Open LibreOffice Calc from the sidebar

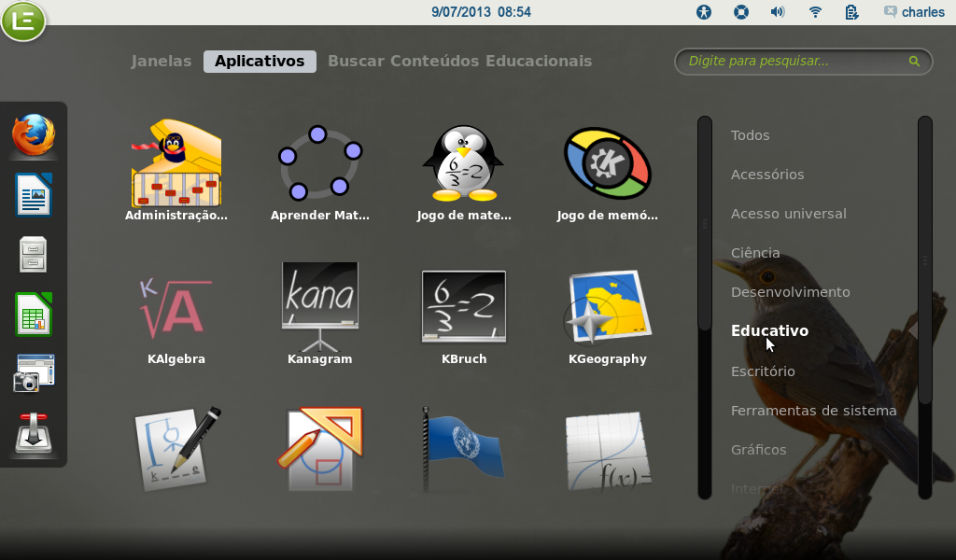coord(33,315)
